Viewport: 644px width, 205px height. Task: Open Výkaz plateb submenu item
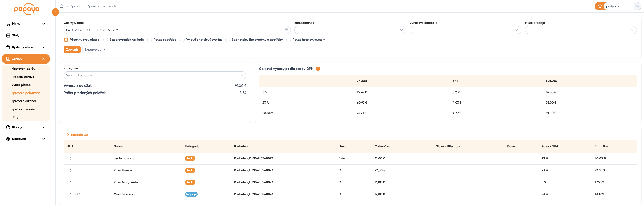point(21,85)
